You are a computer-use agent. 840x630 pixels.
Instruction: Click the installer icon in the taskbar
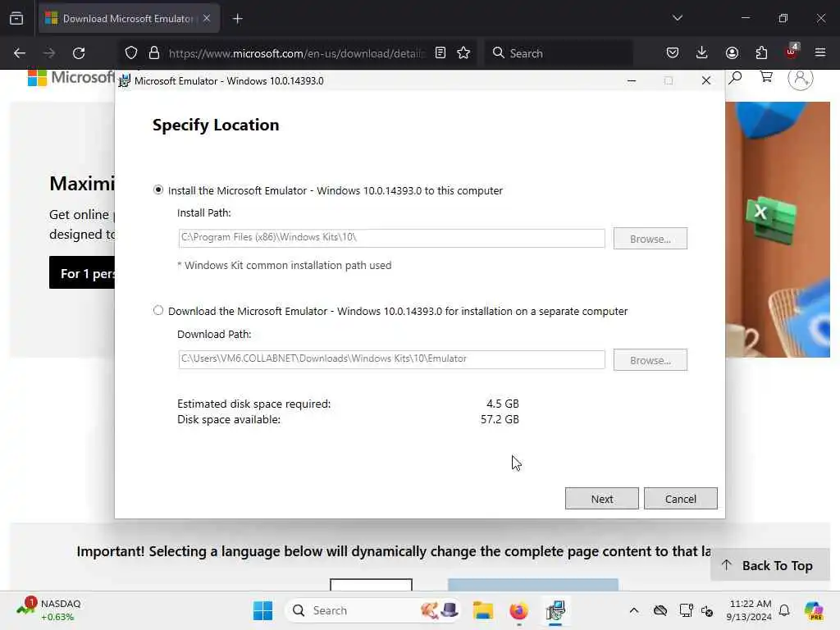click(555, 610)
